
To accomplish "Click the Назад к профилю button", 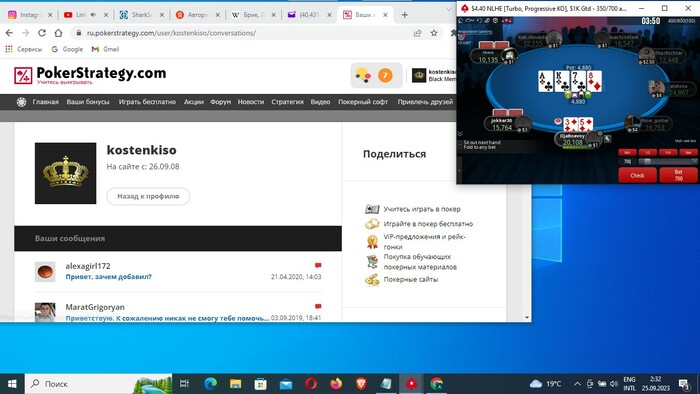I will (148, 196).
